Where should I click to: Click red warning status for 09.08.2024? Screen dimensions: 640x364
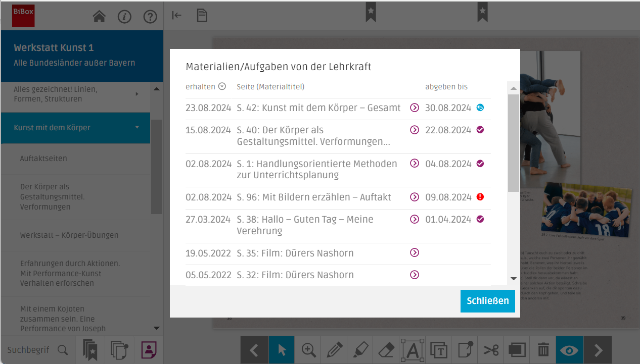pyautogui.click(x=480, y=197)
